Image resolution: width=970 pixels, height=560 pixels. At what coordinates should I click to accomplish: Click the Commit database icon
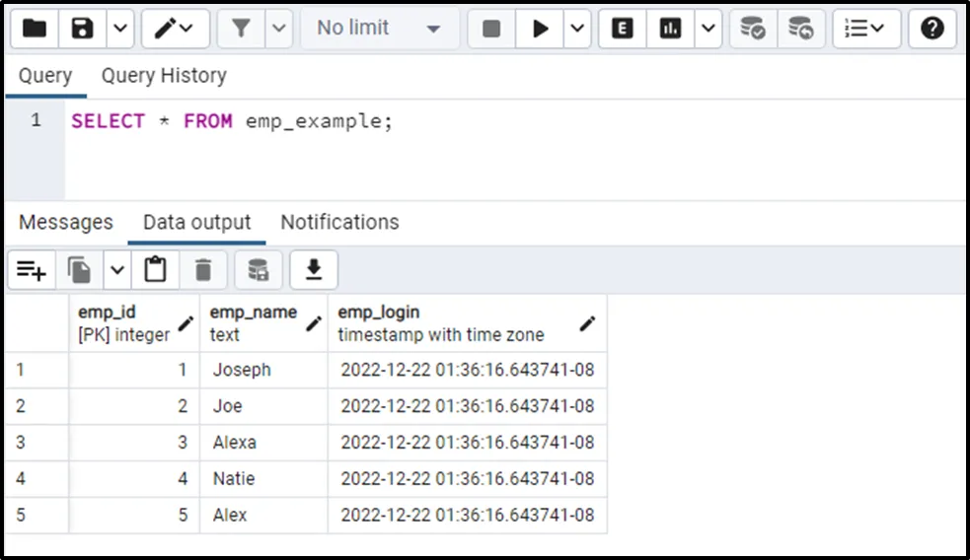(753, 29)
